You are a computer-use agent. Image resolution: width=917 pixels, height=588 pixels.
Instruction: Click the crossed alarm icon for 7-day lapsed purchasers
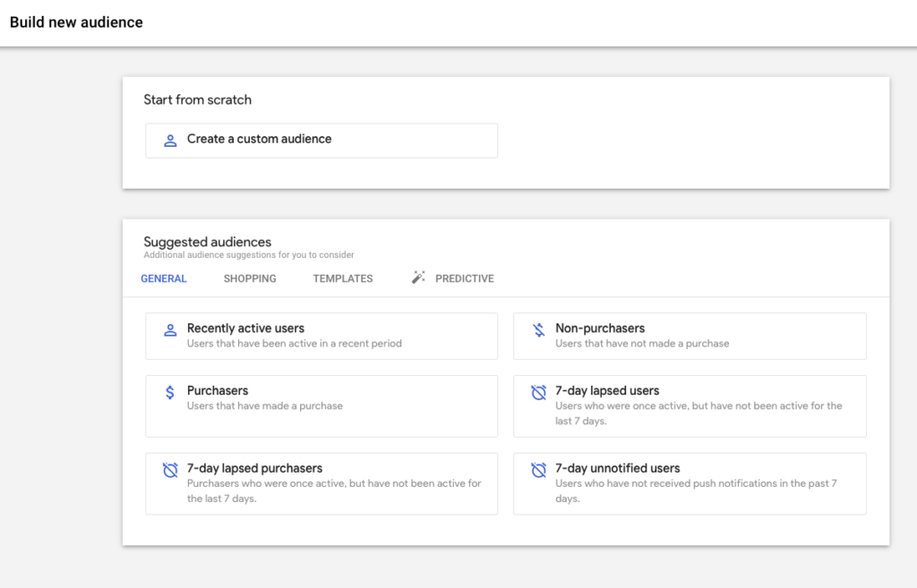pyautogui.click(x=170, y=470)
